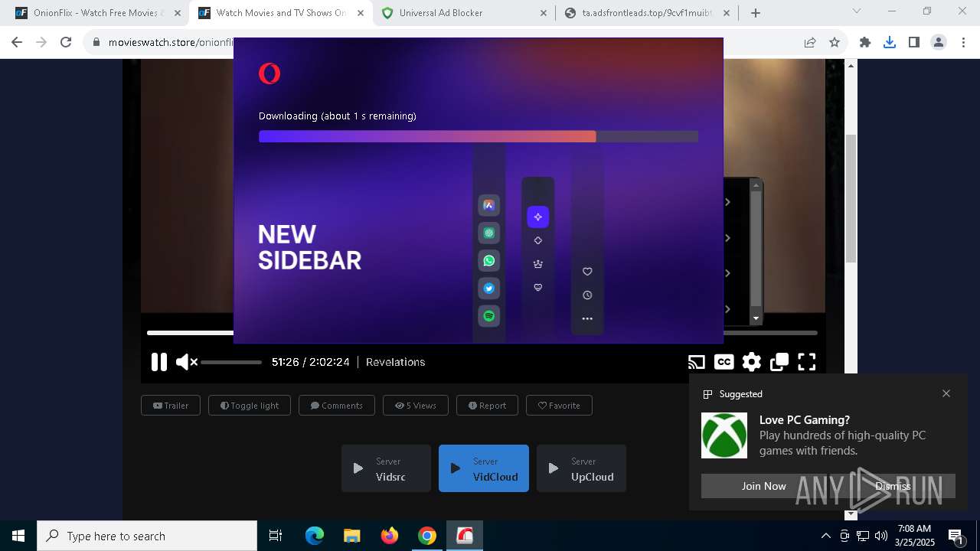Open Comments section button
Image resolution: width=980 pixels, height=551 pixels.
point(337,406)
